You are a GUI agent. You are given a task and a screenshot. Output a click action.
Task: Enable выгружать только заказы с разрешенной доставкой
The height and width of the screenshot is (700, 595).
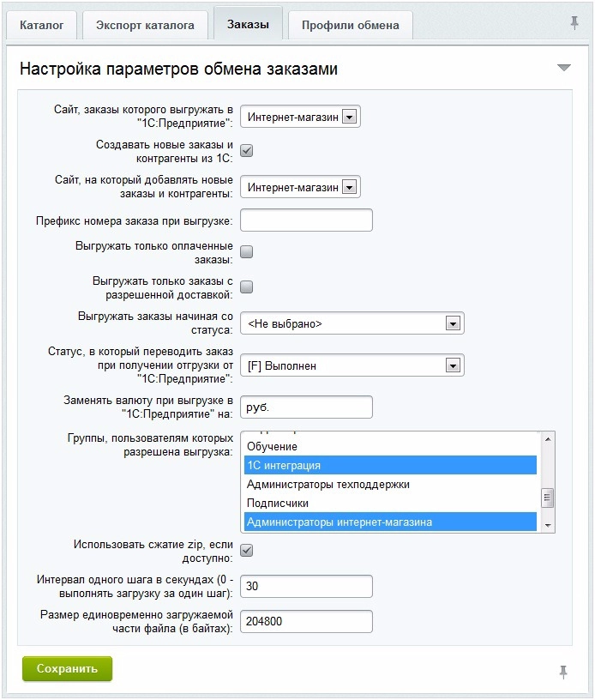[x=247, y=287]
